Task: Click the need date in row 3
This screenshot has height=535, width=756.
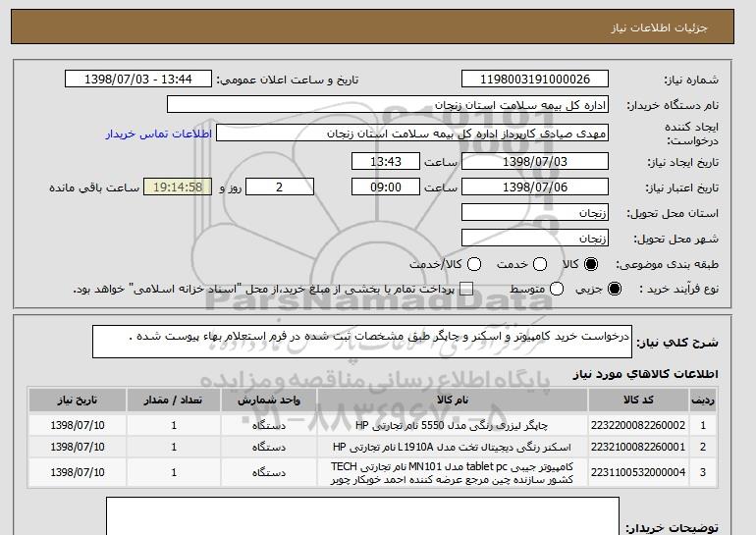Action: 78,472
